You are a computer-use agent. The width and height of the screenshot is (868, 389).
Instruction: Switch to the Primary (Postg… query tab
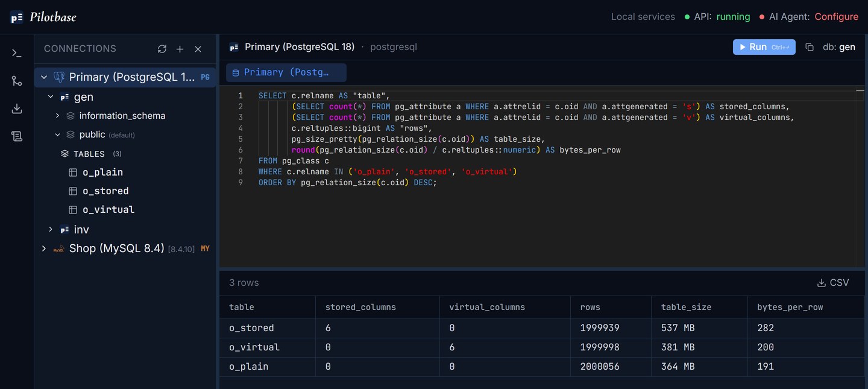286,72
